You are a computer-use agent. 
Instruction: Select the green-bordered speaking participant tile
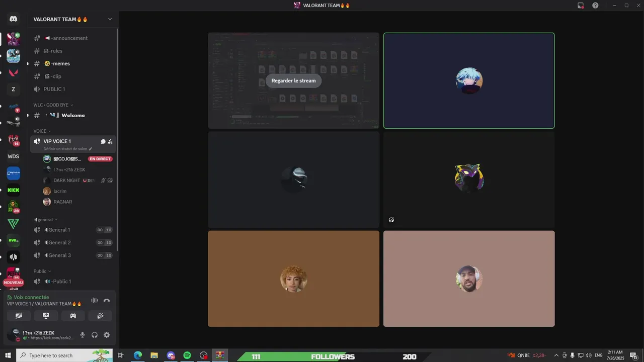tap(469, 80)
